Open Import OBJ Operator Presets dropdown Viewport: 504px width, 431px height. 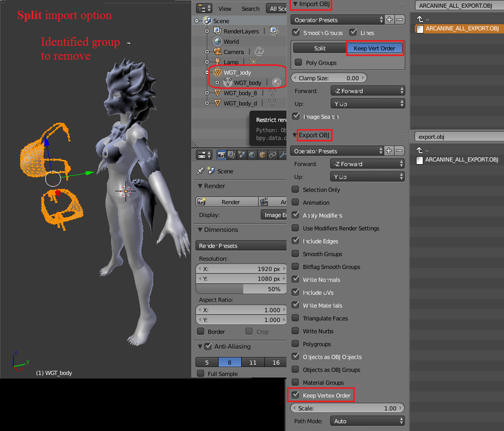coord(337,19)
